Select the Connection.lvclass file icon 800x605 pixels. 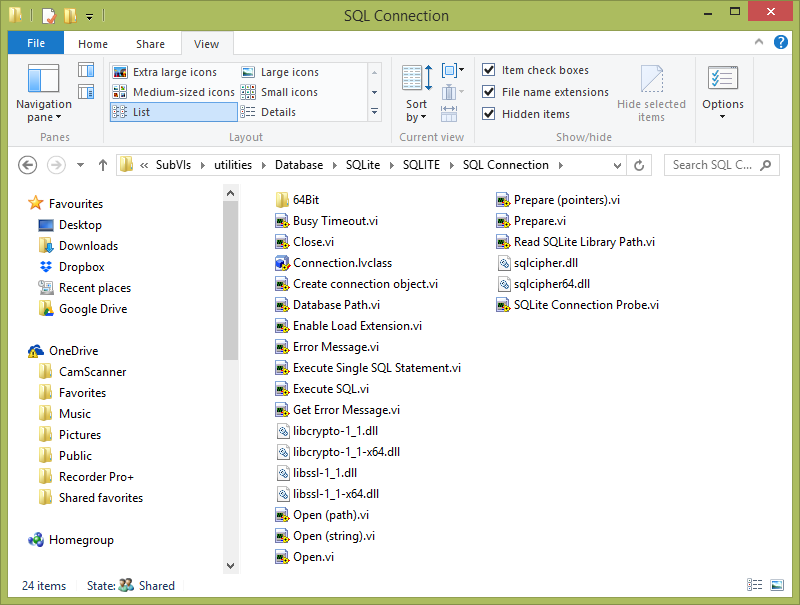pyautogui.click(x=283, y=263)
